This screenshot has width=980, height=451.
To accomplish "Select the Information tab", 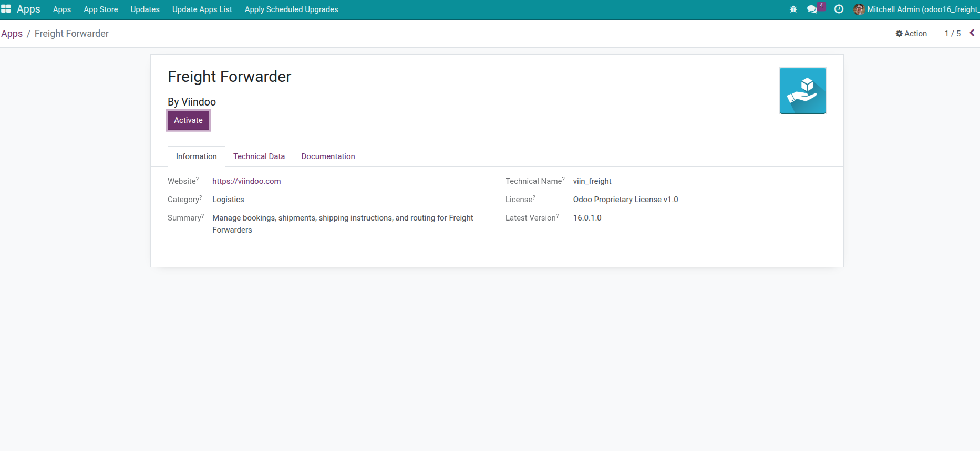I will tap(196, 156).
